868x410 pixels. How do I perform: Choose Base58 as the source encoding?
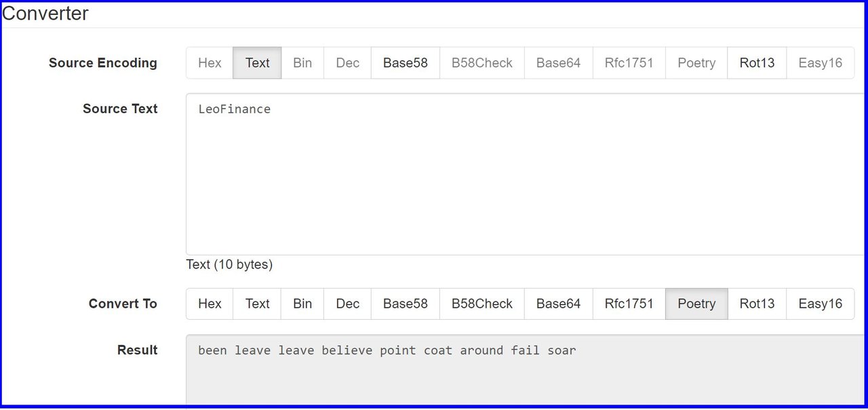click(405, 63)
